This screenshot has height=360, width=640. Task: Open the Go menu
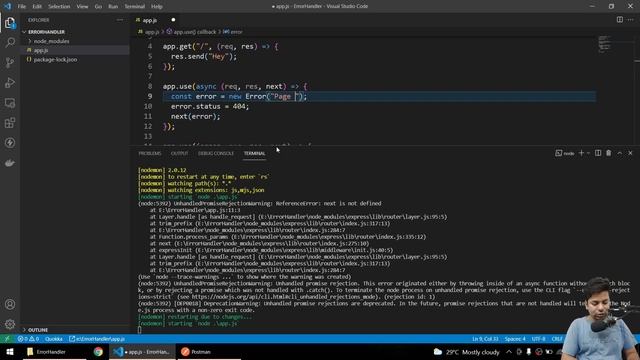98,7
